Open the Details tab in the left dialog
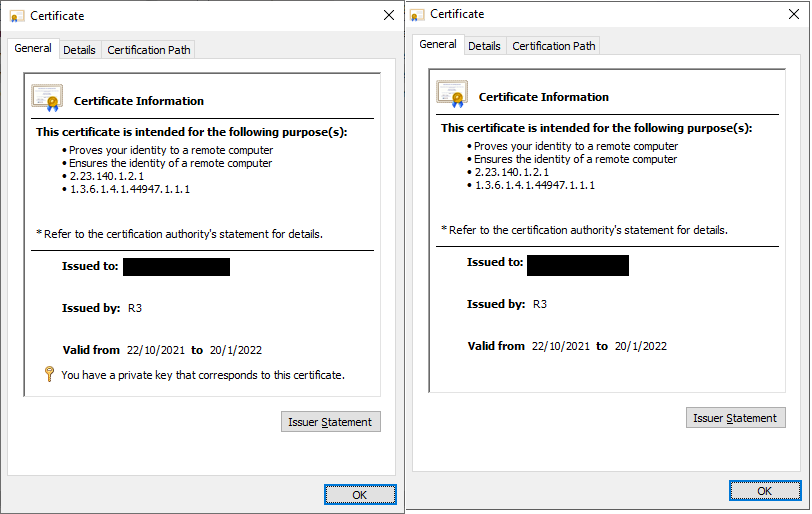The image size is (812, 514). coord(79,50)
